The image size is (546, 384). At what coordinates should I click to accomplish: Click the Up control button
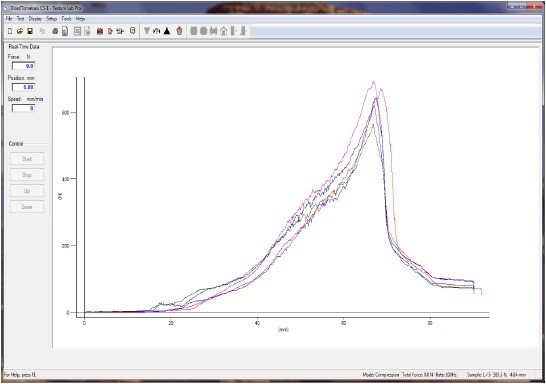27,191
